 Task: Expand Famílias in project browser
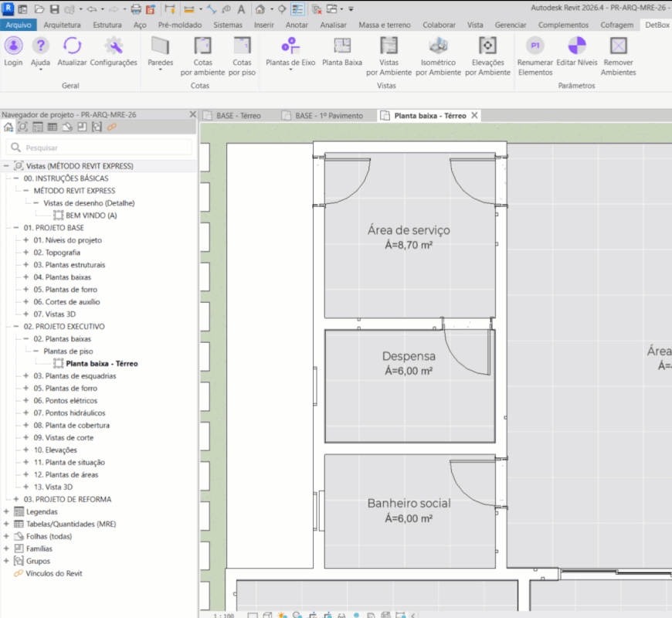pos(6,548)
